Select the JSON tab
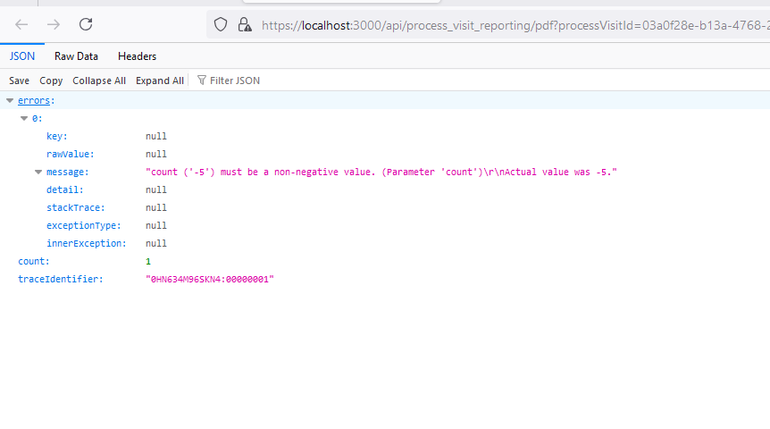 click(22, 56)
